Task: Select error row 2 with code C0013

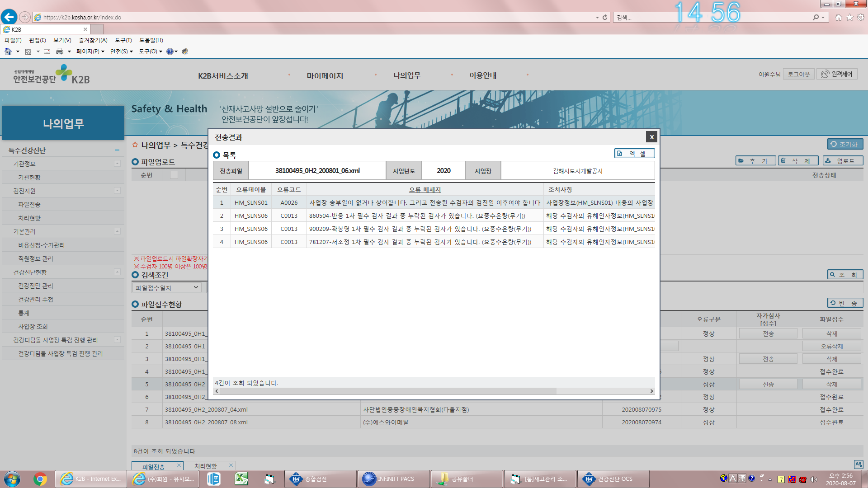Action: click(434, 216)
